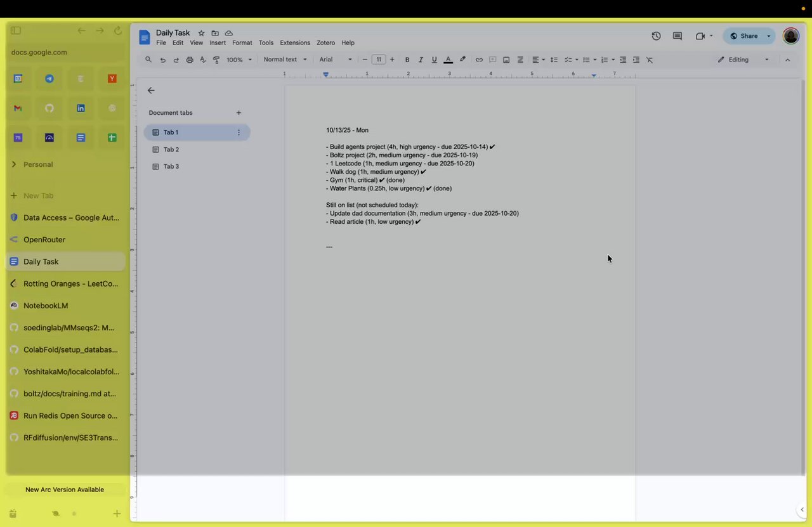The image size is (812, 527).
Task: Open the Y Combinator pinned favorite
Action: coord(112,79)
